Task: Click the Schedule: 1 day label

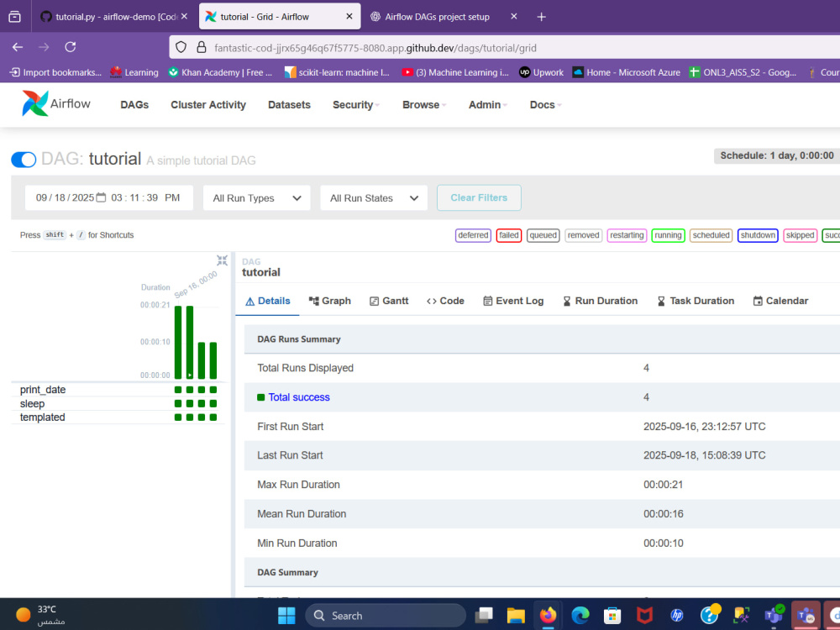Action: click(x=777, y=156)
